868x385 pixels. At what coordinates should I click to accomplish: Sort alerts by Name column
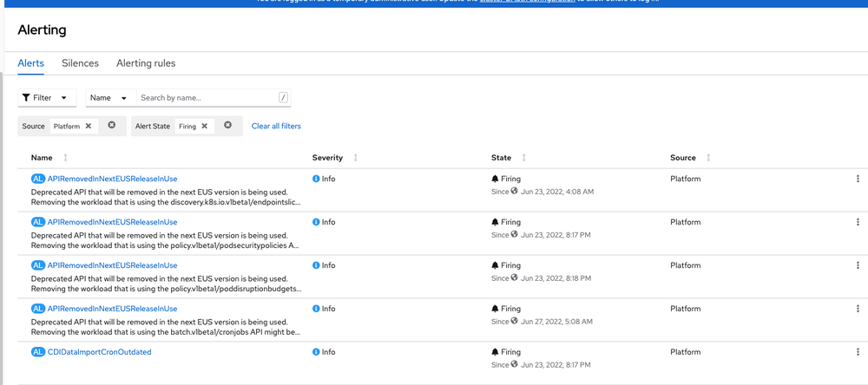43,158
